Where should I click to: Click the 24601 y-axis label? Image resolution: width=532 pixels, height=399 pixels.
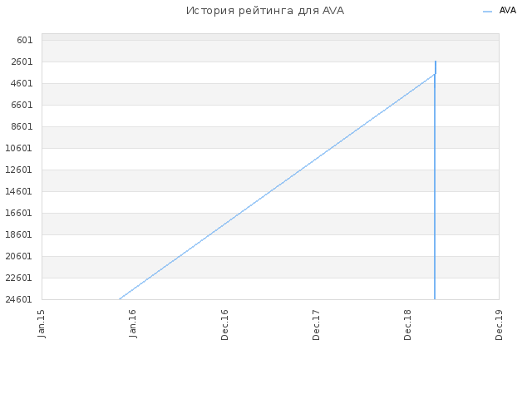tap(18, 299)
